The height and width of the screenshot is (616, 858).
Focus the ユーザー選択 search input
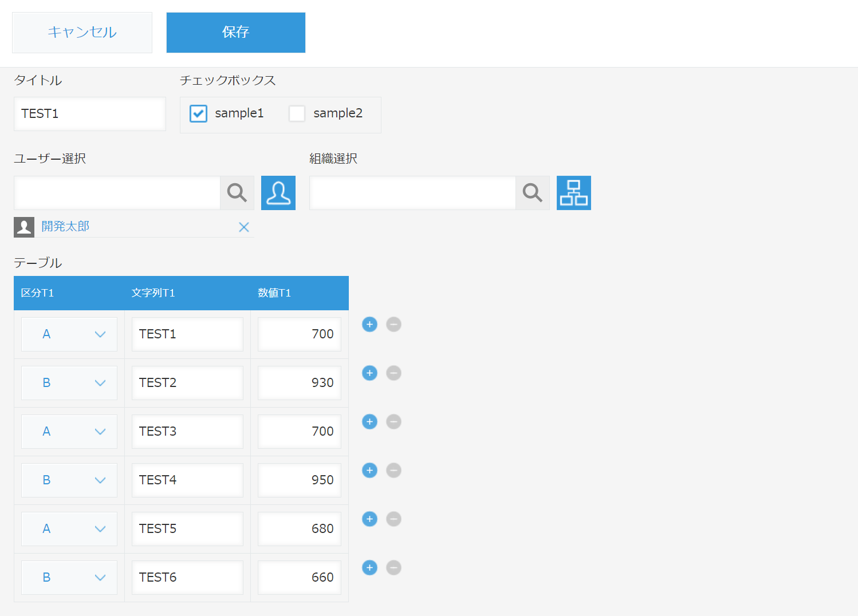coord(117,193)
